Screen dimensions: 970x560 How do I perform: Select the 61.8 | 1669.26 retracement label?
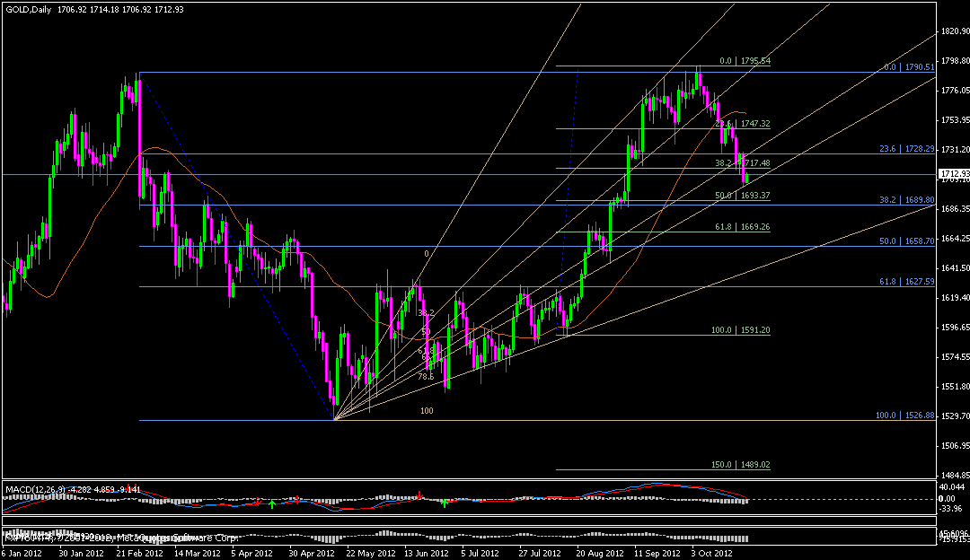pyautogui.click(x=742, y=228)
